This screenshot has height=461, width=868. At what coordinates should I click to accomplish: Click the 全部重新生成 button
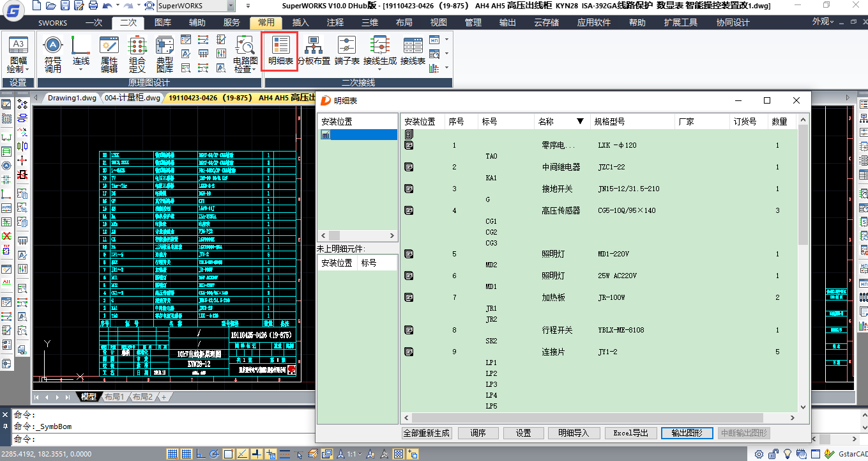point(427,433)
